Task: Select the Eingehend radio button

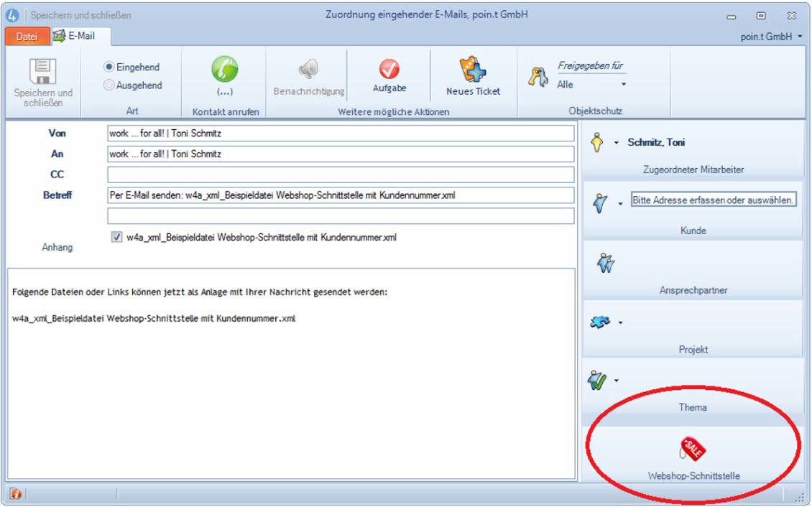Action: [x=109, y=67]
